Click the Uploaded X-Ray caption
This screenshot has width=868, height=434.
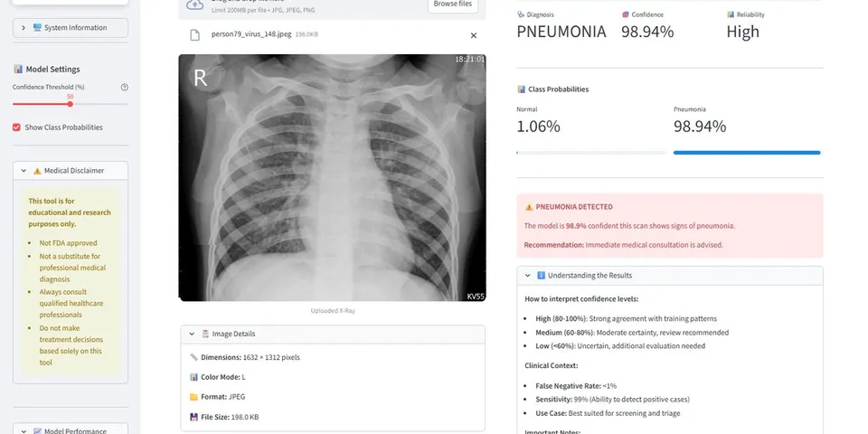[x=333, y=310]
